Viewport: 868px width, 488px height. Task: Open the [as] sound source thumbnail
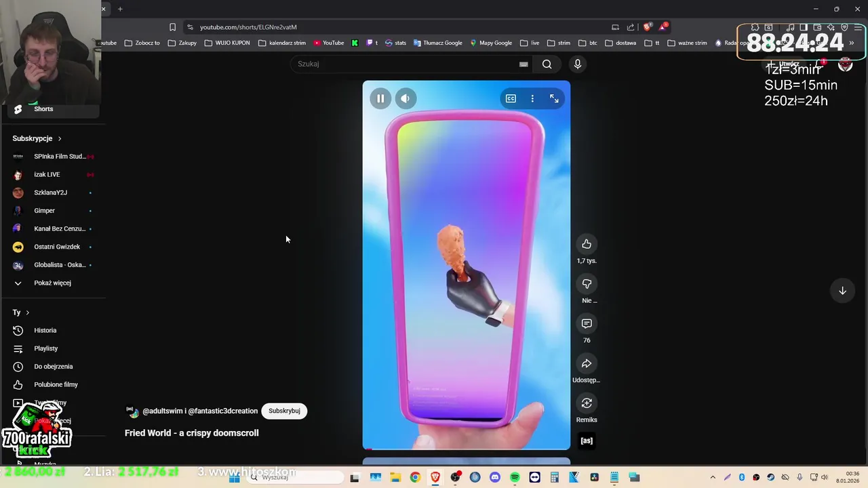click(x=587, y=441)
